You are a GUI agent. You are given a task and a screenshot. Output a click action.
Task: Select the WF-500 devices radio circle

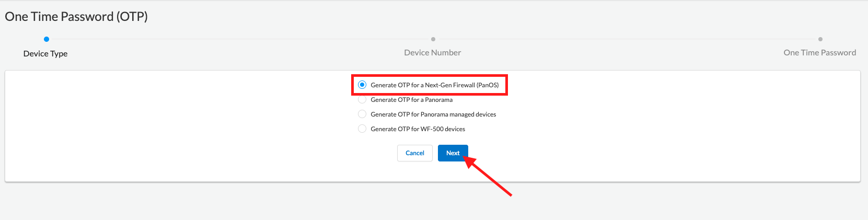pyautogui.click(x=362, y=129)
